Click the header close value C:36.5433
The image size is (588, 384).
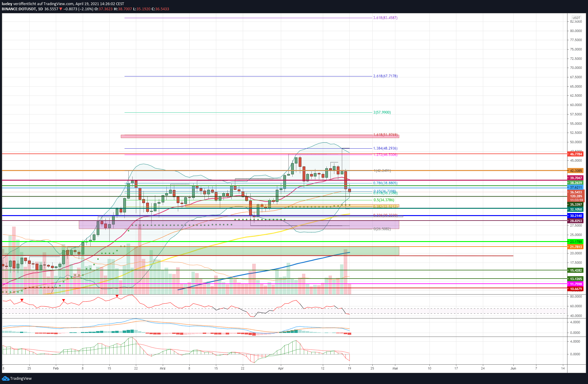pos(160,9)
